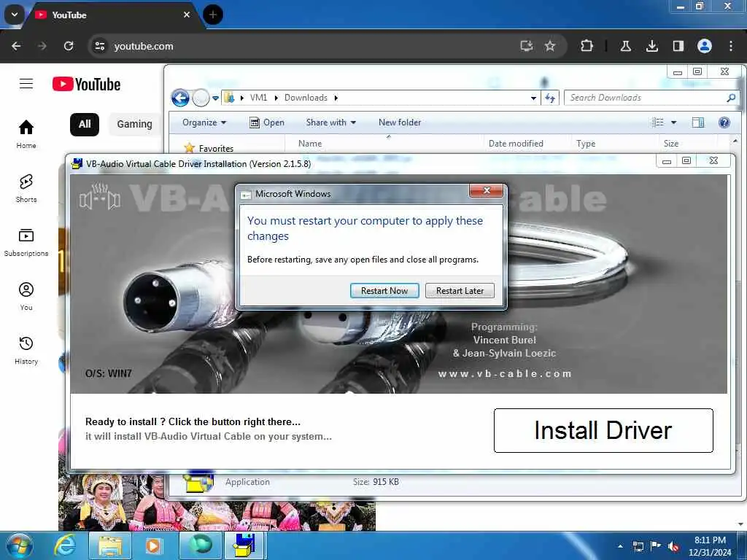Click VM1 in the Explorer breadcrumb
The width and height of the screenshot is (747, 560).
point(258,98)
